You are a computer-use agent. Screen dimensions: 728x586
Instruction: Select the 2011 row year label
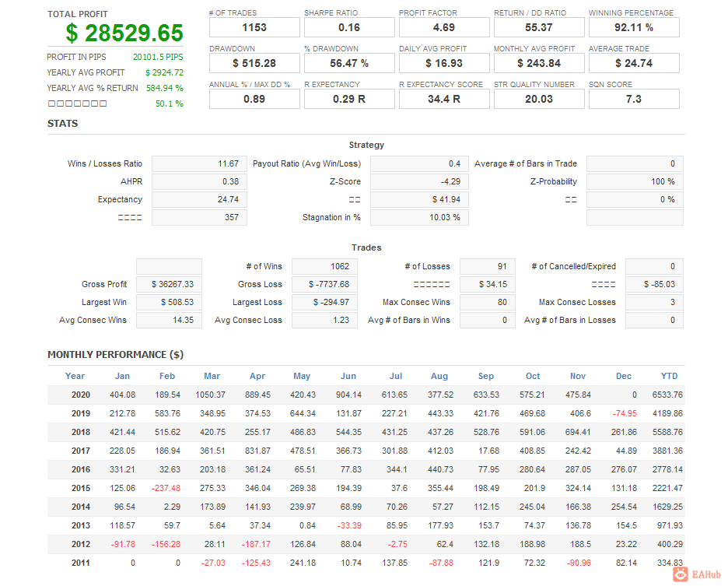pyautogui.click(x=81, y=563)
